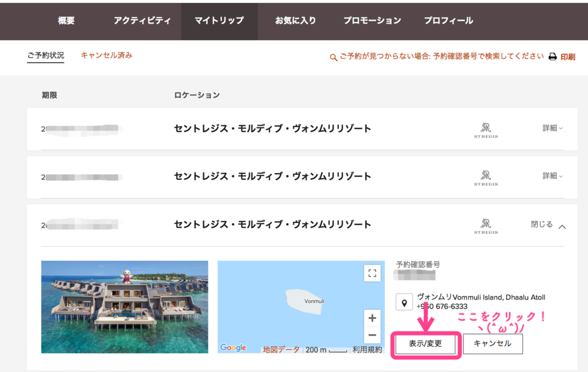This screenshot has width=588, height=372.
Task: Click the 期限 column header
Action: [x=49, y=95]
